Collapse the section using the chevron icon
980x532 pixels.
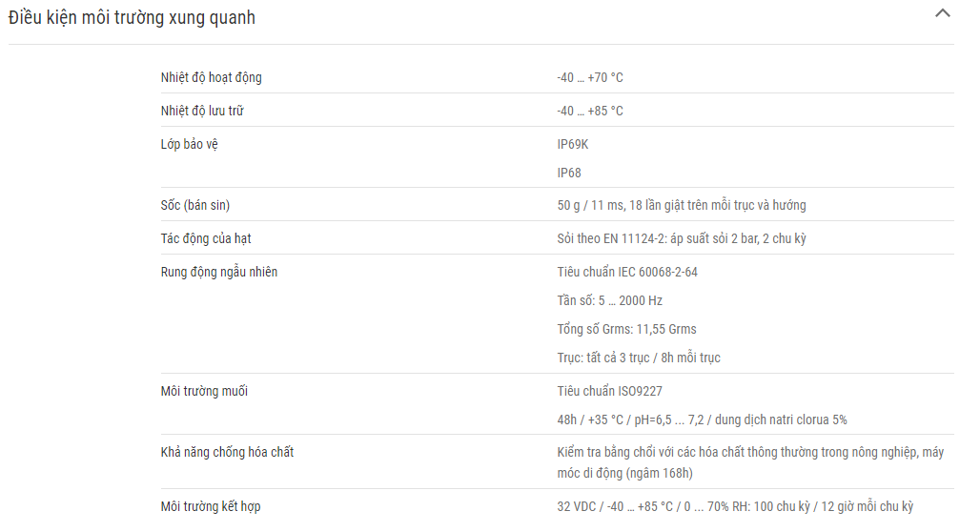pos(943,13)
